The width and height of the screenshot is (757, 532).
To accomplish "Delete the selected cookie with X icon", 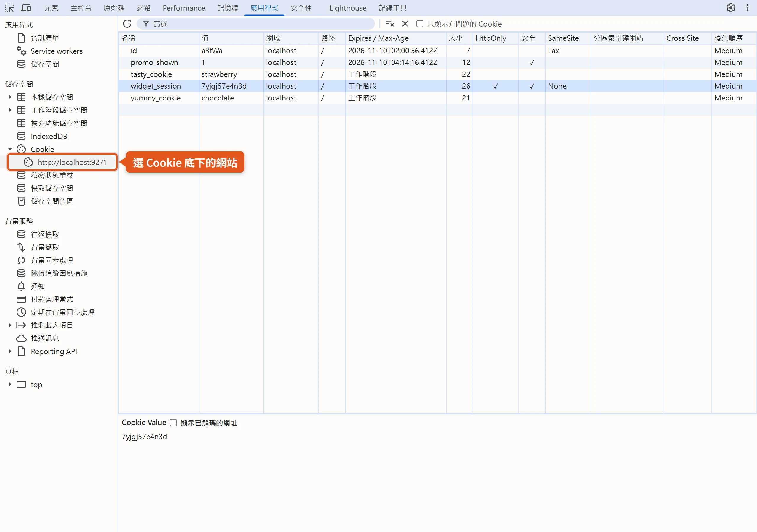I will click(x=405, y=24).
